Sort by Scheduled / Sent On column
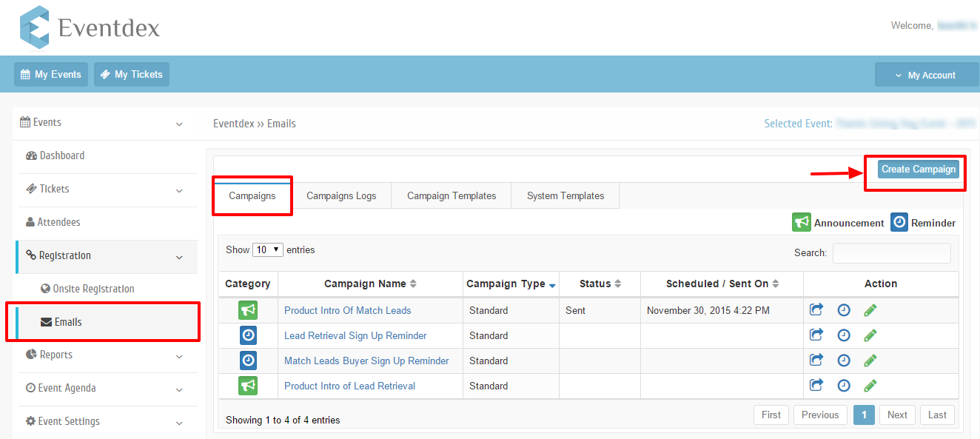Viewport: 980px width, 439px height. [x=722, y=284]
